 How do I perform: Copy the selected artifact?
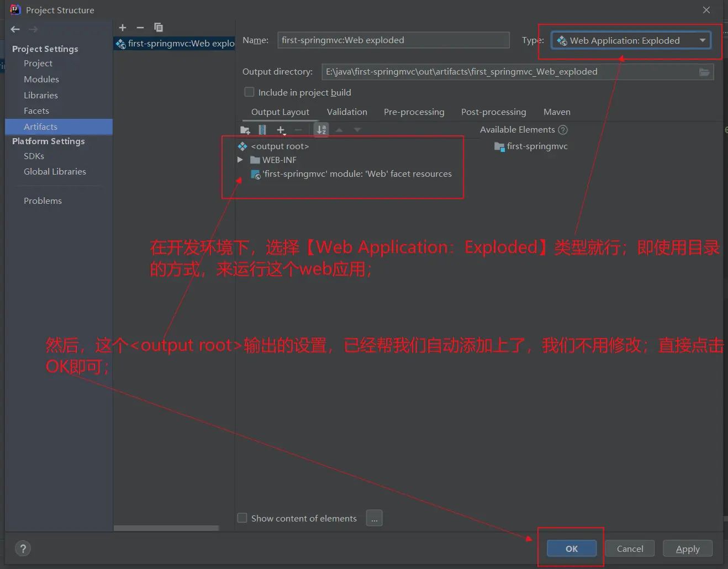tap(159, 27)
